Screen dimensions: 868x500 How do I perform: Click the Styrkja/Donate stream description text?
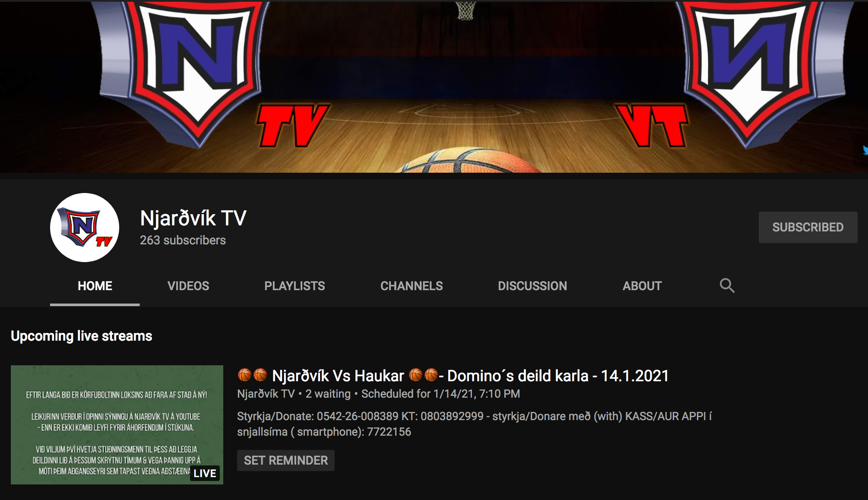coord(474,424)
